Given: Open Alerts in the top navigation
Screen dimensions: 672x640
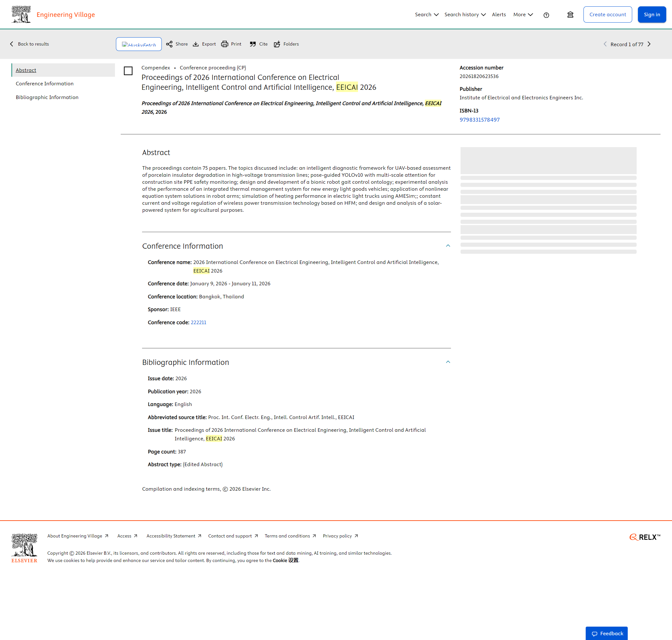Looking at the screenshot, I should click(x=499, y=15).
